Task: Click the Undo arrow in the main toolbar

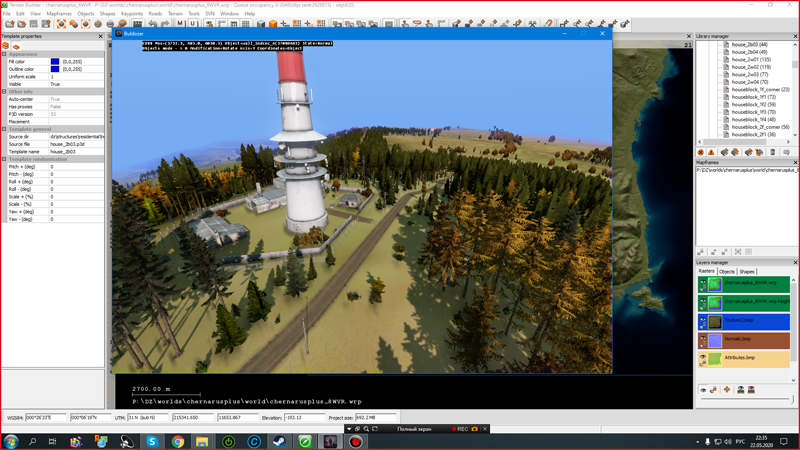Action: pos(152,24)
